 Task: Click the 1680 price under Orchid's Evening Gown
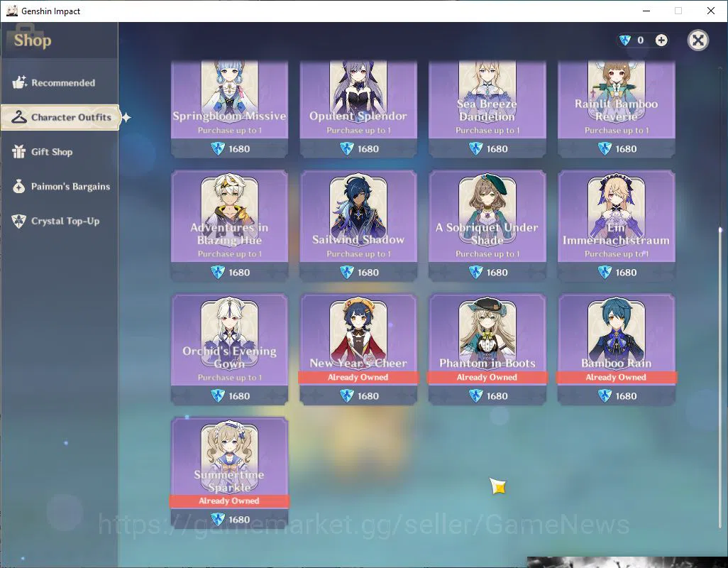pyautogui.click(x=239, y=396)
